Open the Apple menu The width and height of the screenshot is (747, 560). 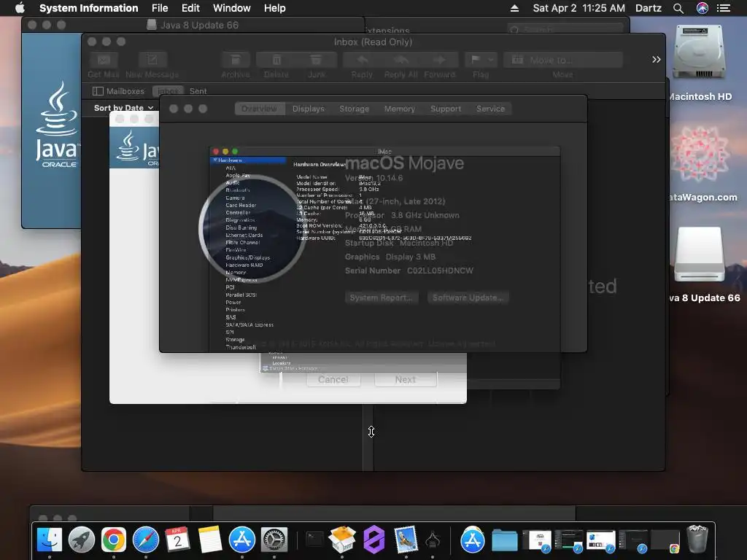tap(20, 8)
